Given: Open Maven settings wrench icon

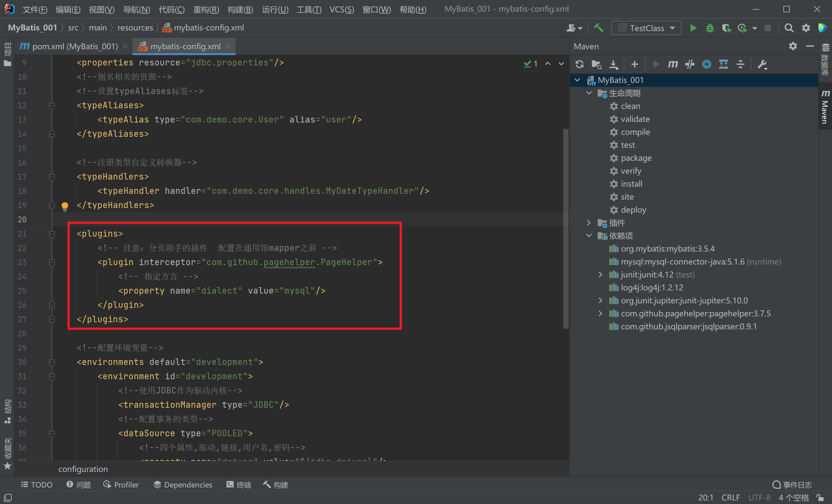Looking at the screenshot, I should coord(762,64).
